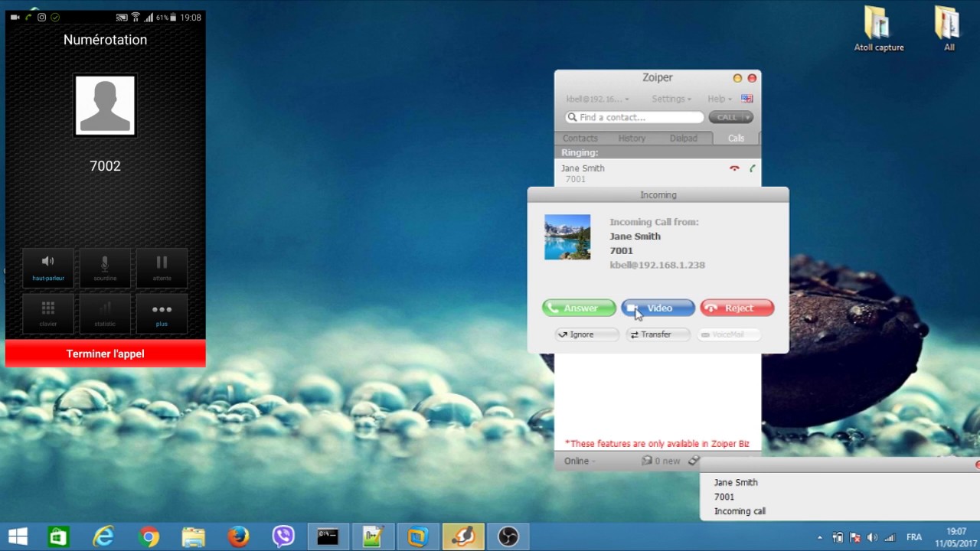Click the CALL button in Zoiper
This screenshot has width=980, height=551.
pyautogui.click(x=727, y=117)
